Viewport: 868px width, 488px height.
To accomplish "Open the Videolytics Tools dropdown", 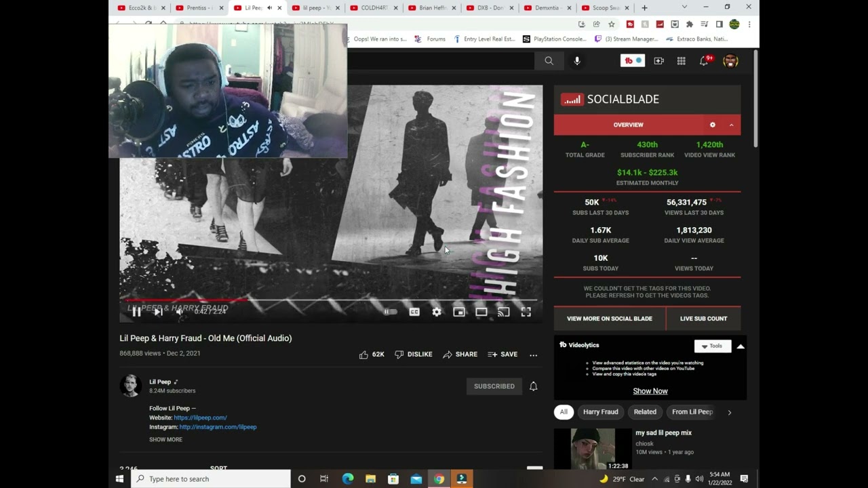I will point(712,346).
